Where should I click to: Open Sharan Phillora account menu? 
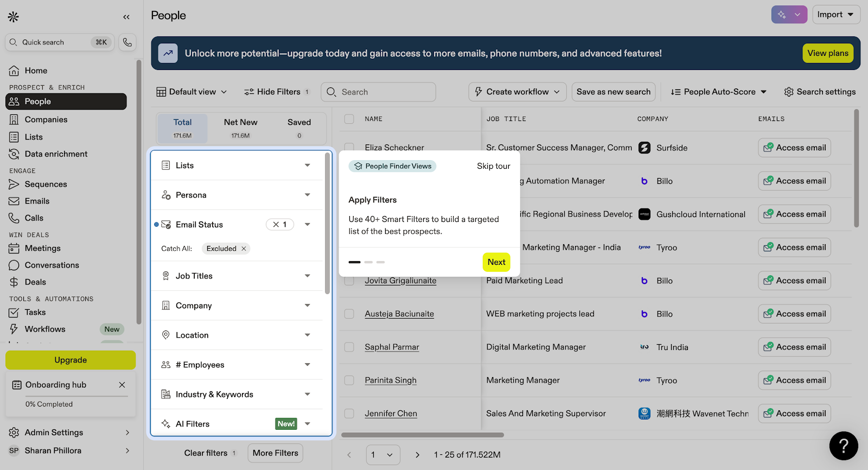(71, 450)
